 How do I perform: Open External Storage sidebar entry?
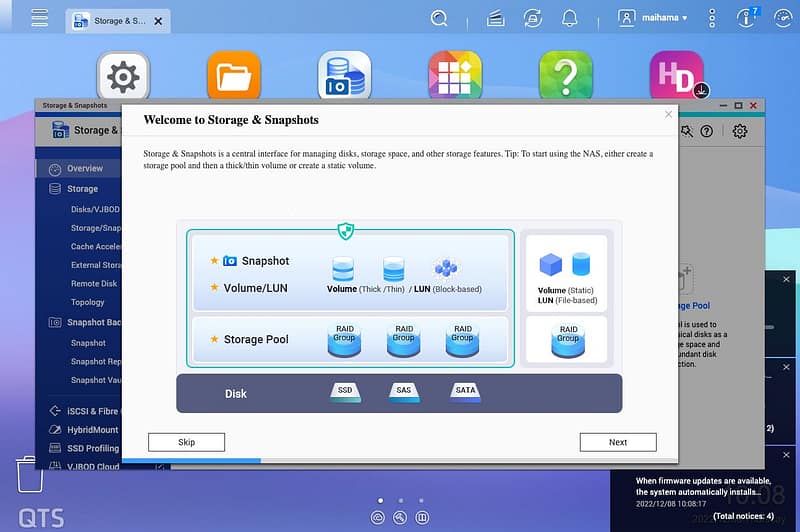pyautogui.click(x=96, y=265)
